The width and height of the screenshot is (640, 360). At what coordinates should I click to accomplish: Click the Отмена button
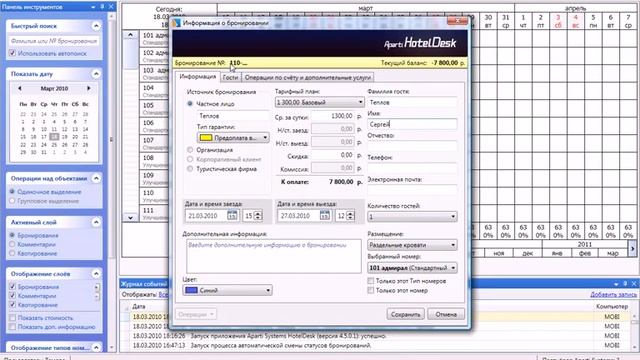446,314
